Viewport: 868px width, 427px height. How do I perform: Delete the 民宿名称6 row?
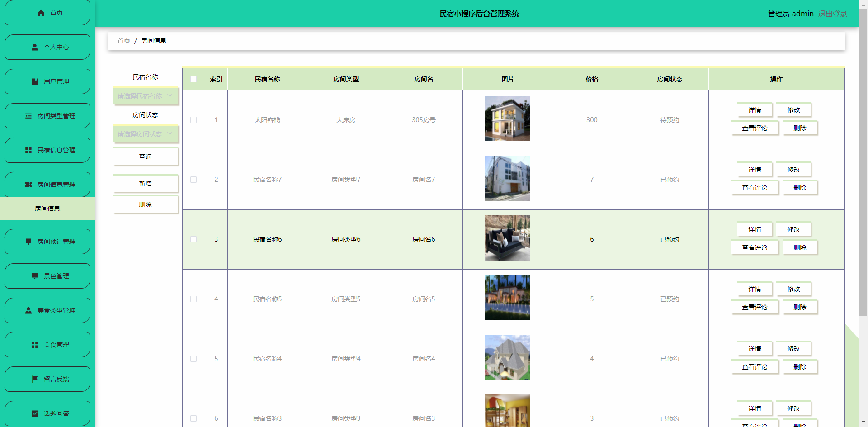coord(800,247)
